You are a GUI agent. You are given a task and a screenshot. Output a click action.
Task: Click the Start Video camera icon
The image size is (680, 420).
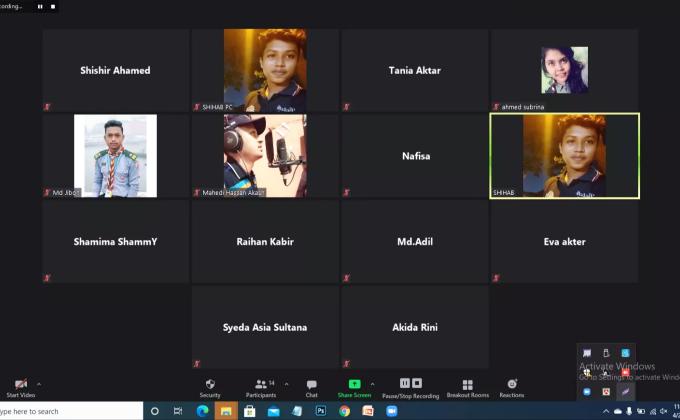click(x=20, y=385)
